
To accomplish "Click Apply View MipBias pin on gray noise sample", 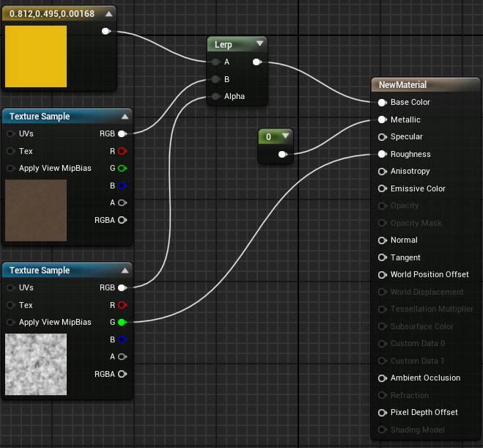I will [11, 323].
